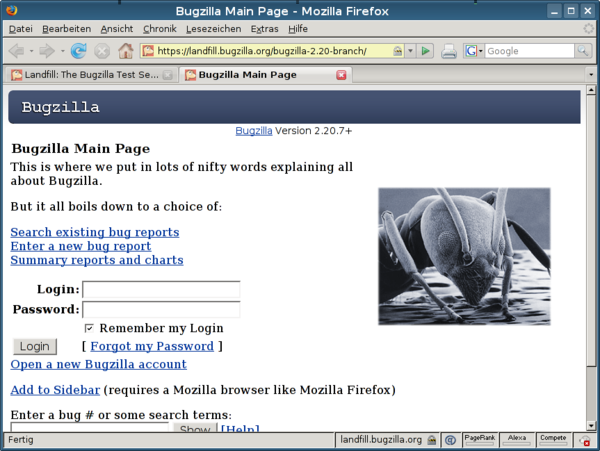
Task: Switch to Landfill: The Bugzilla Test tab
Action: (x=92, y=75)
